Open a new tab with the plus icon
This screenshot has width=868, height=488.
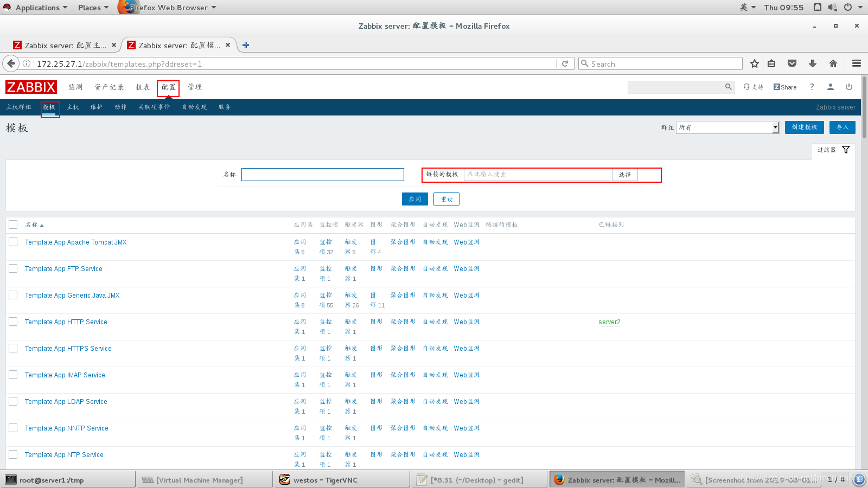point(246,45)
